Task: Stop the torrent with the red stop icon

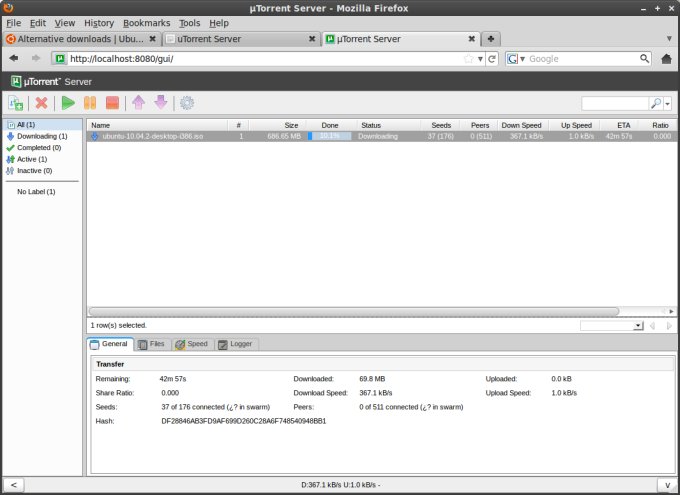Action: 112,103
